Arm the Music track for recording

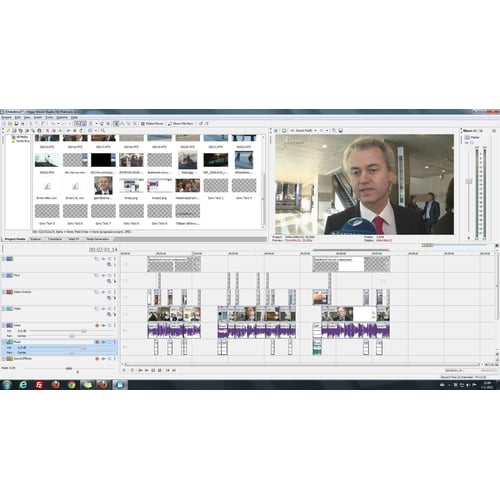[97, 342]
